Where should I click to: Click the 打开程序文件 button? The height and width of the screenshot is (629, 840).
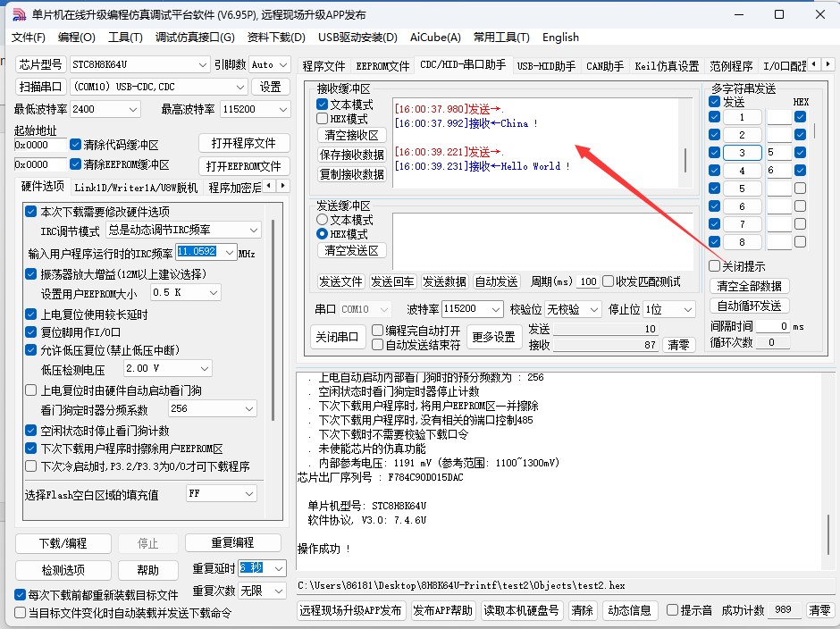[x=244, y=144]
